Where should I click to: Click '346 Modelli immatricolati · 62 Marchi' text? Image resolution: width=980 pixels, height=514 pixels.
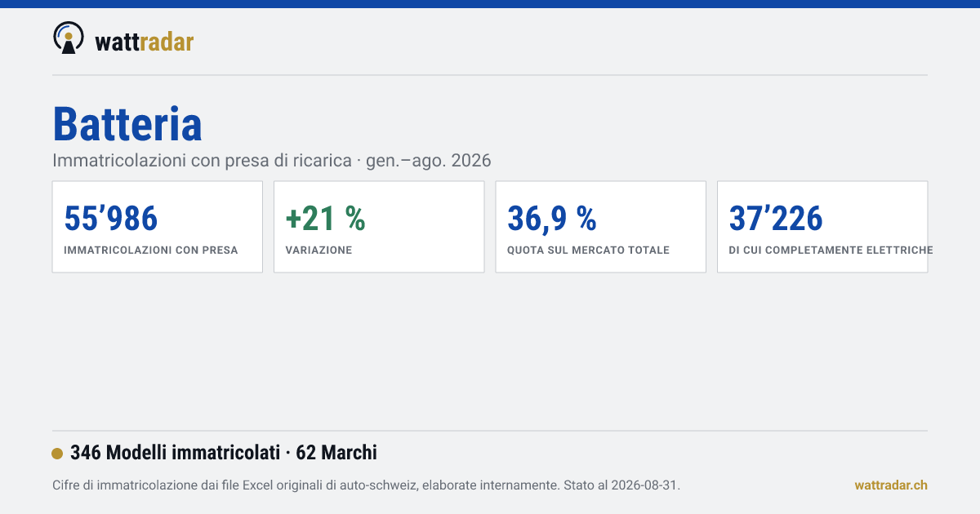coord(224,453)
